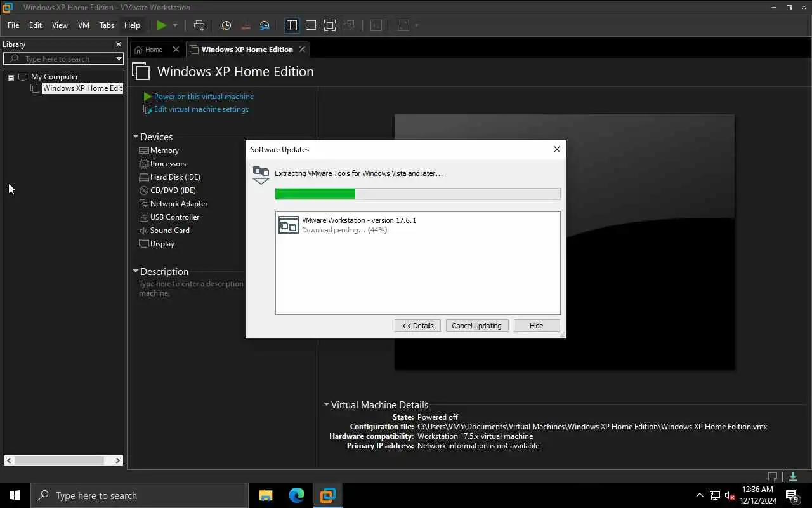Close the Software Updates dialog
The image size is (812, 508).
(557, 149)
